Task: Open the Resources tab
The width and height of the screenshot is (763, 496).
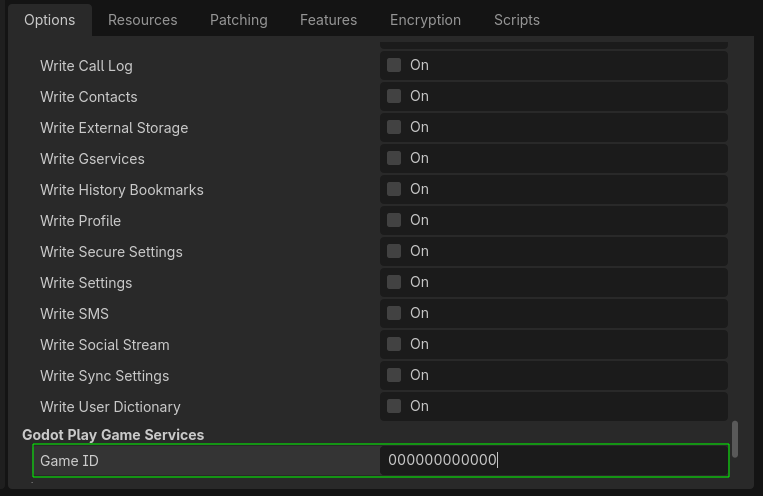Action: point(143,20)
